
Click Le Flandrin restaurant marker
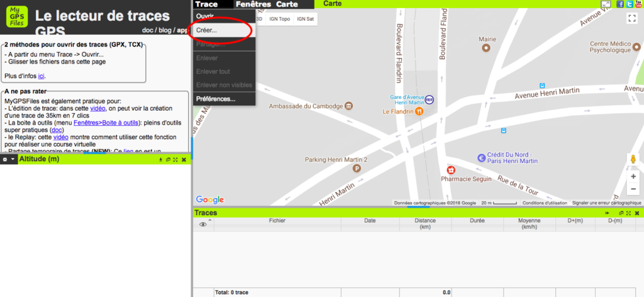click(x=419, y=111)
